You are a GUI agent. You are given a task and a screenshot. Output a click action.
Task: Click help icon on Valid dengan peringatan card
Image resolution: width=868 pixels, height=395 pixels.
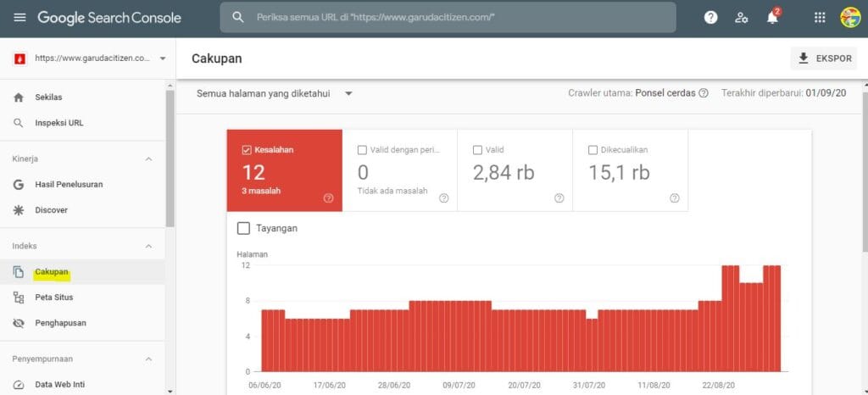tap(443, 198)
